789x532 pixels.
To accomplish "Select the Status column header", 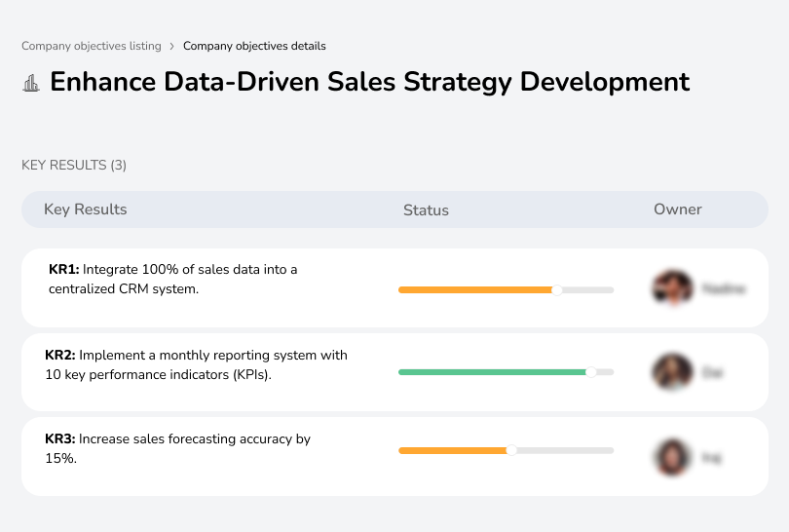I will coord(426,209).
